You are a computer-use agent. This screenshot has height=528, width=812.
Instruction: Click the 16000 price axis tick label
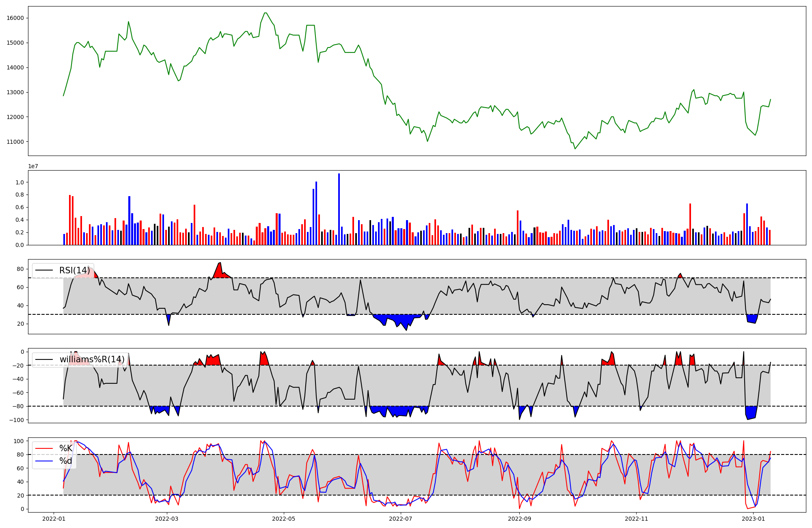tap(15, 18)
